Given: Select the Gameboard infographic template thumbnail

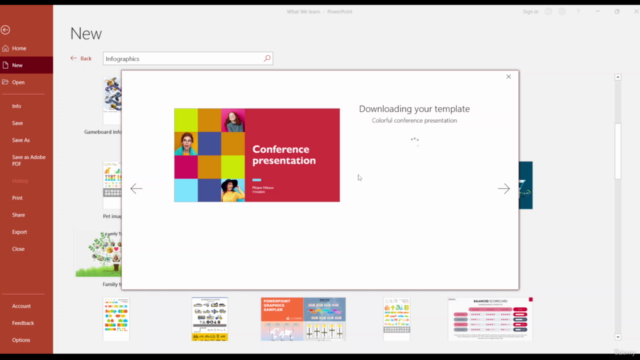Looking at the screenshot, I should point(112,100).
